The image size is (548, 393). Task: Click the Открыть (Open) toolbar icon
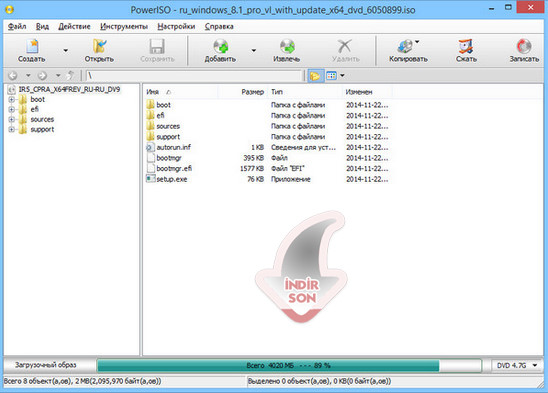coord(99,50)
